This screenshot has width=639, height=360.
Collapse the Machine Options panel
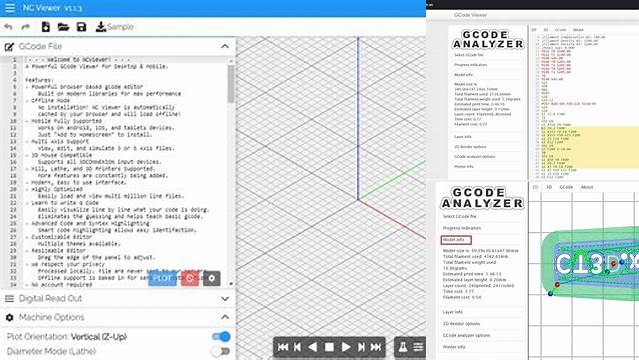[x=225, y=317]
